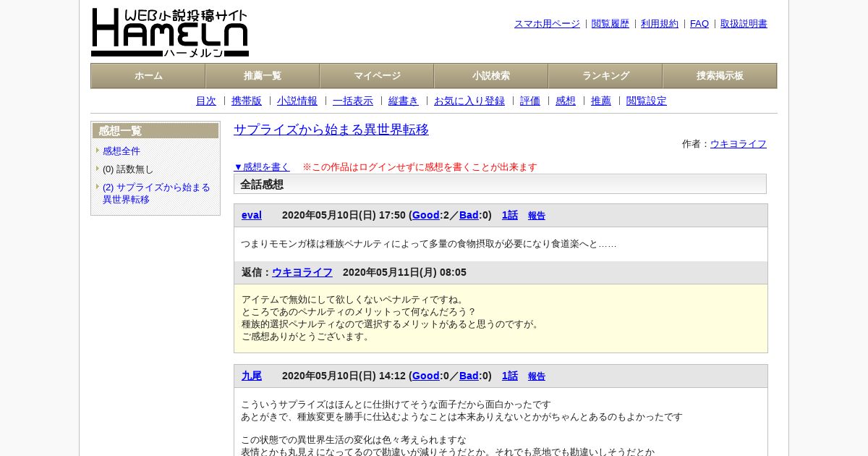Viewport: 868px width, 456px height.
Task: Click reply line ご感想ありがとうございます。
Action: pos(306,337)
